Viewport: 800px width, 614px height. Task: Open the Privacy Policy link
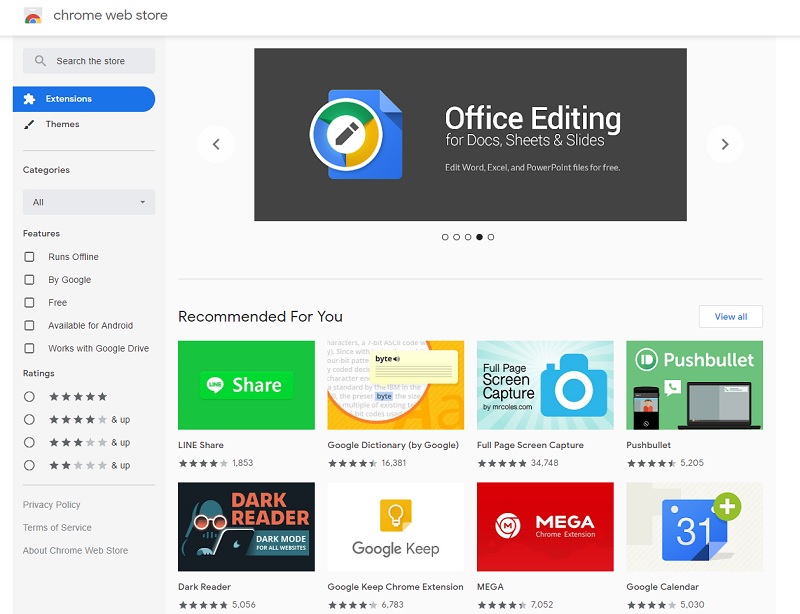coord(52,505)
